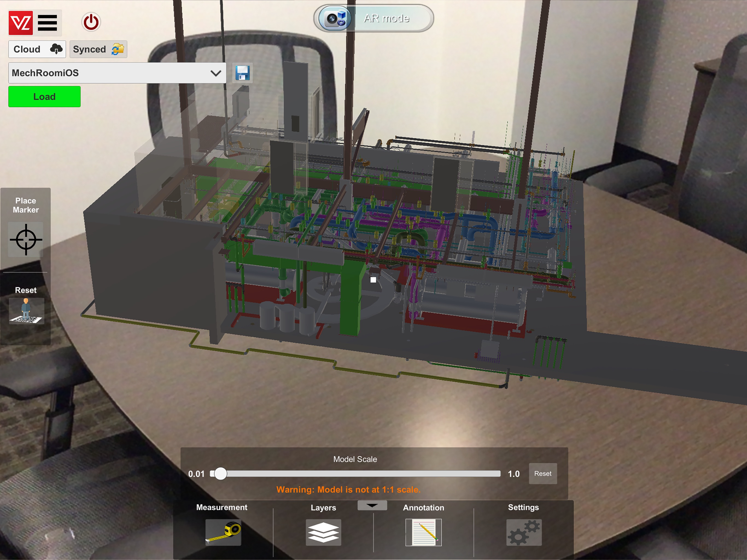Viewport: 747px width, 560px height.
Task: Click the Reset person-on-marker icon
Action: [x=26, y=311]
